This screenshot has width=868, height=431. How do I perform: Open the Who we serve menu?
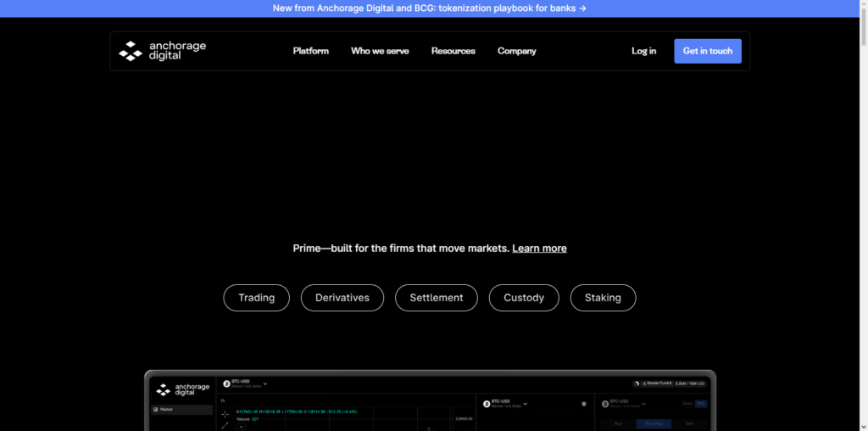coord(380,51)
